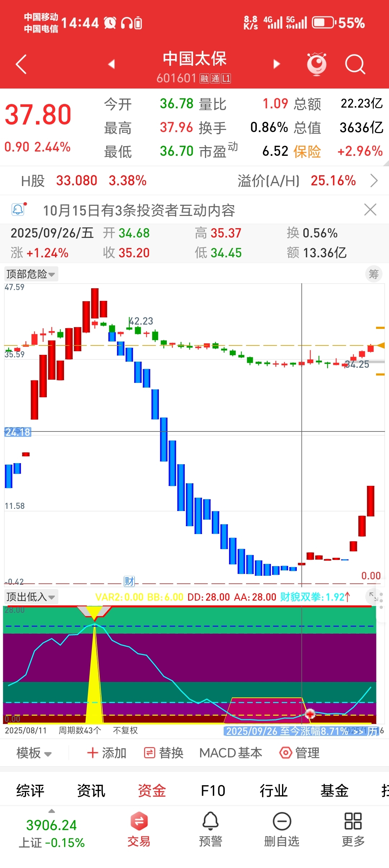Screen dimensions: 389x868
Task: Expand H股 premium row chevron
Action: [x=374, y=181]
